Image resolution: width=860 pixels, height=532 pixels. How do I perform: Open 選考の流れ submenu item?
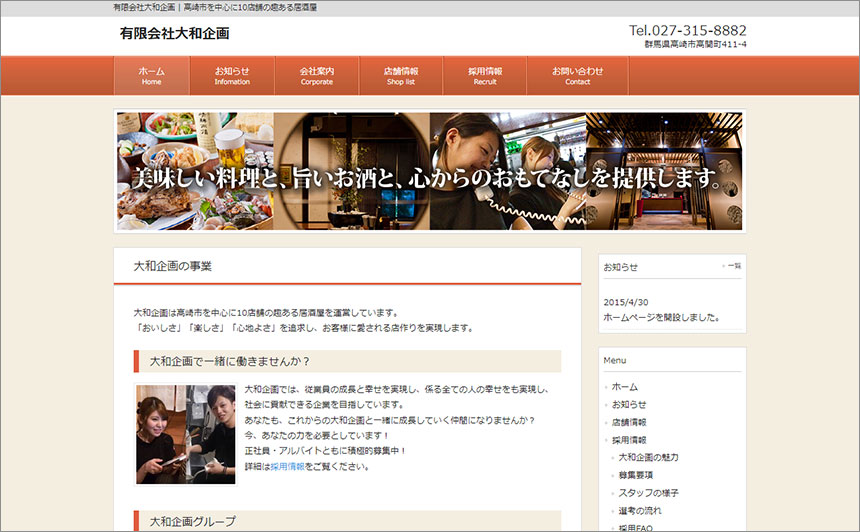[640, 511]
